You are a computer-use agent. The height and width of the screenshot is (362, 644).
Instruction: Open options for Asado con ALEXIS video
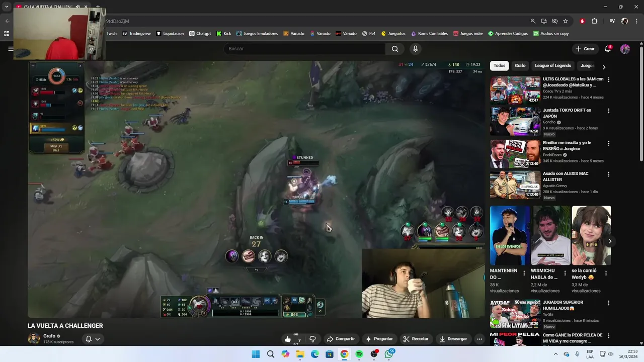(x=609, y=174)
